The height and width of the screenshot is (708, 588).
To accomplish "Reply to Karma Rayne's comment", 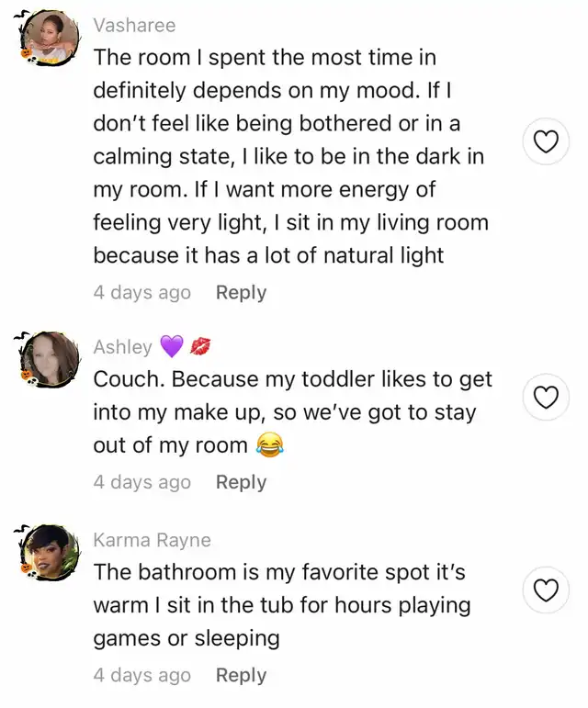I will tap(241, 675).
